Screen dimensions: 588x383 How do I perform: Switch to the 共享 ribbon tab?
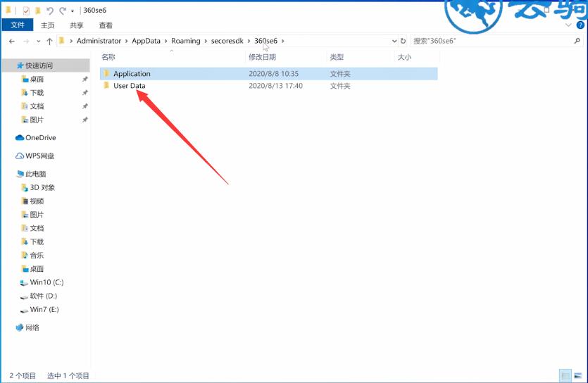coord(77,25)
